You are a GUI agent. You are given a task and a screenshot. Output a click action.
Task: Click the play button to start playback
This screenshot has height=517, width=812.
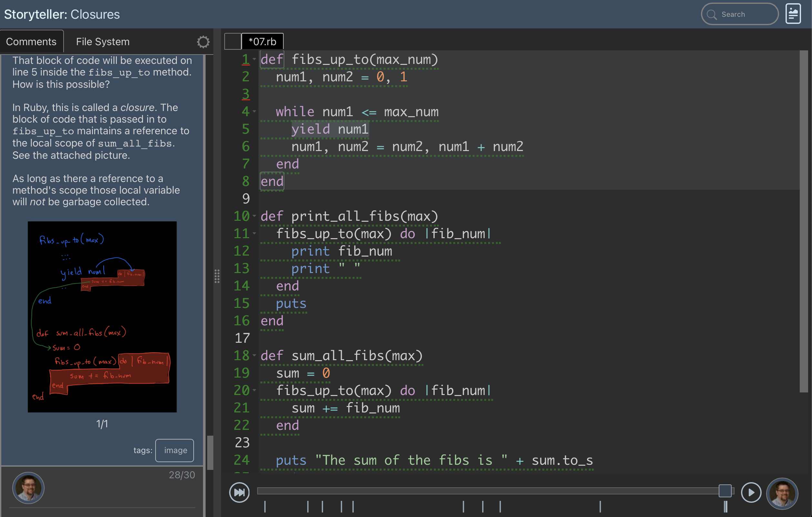pyautogui.click(x=751, y=491)
